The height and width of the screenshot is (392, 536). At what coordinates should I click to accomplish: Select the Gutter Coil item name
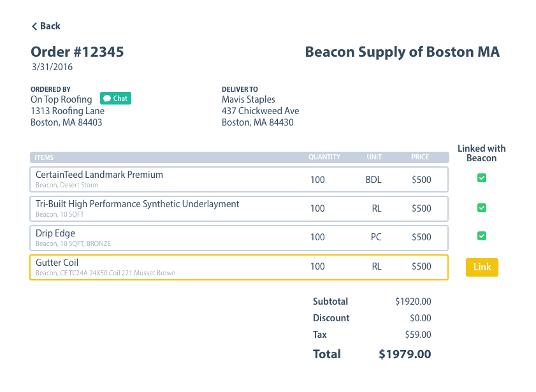coord(57,263)
